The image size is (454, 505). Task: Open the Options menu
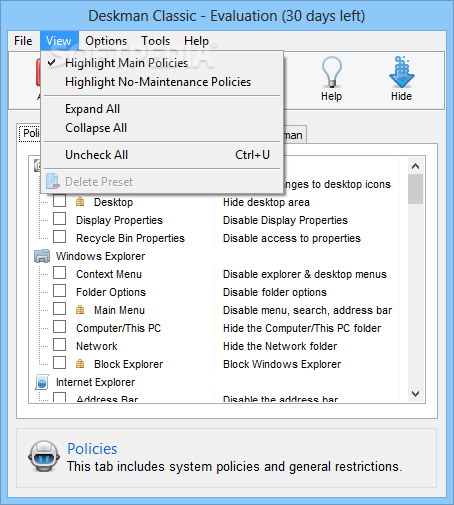[x=106, y=41]
